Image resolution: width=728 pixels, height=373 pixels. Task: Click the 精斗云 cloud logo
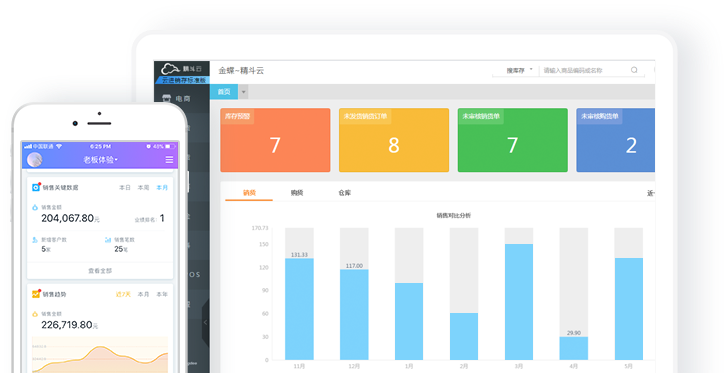[x=170, y=69]
